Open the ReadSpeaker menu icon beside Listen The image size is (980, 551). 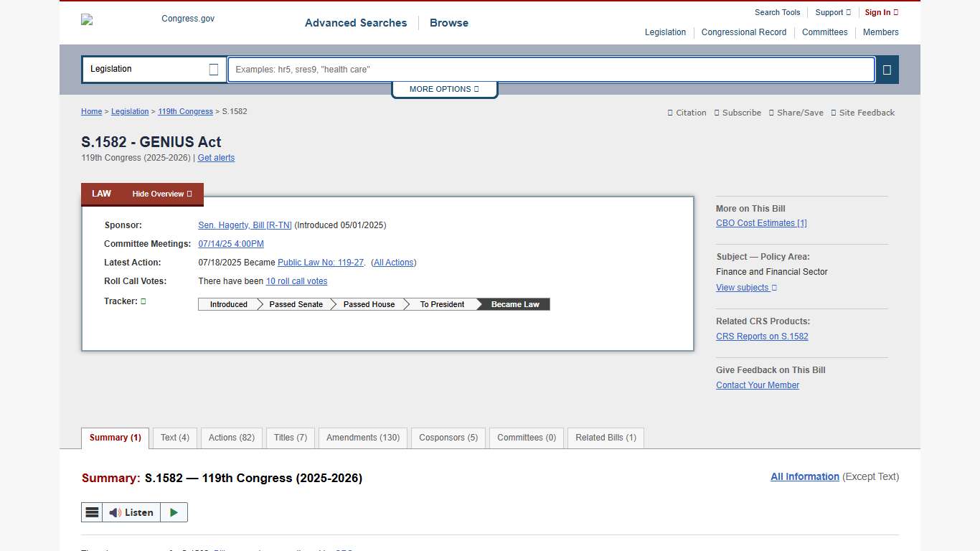pos(92,512)
